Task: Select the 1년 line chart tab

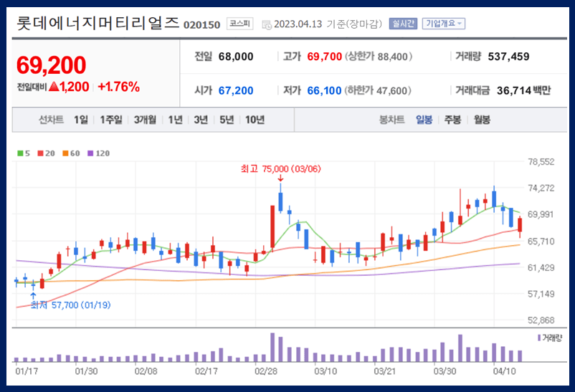Action: pos(175,120)
